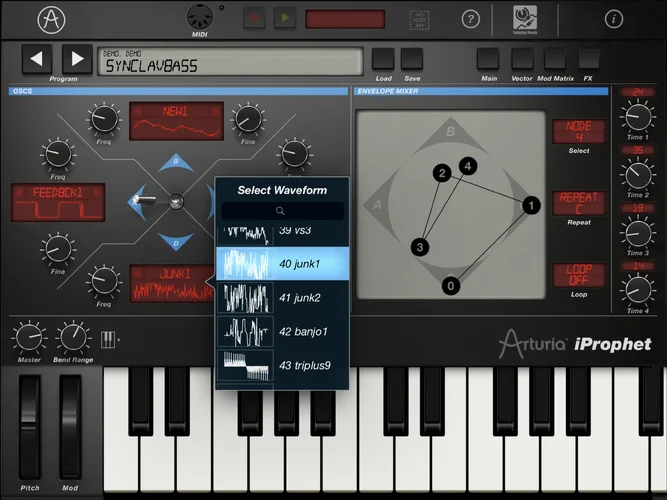Click the Tabletop Ready icon
This screenshot has width=667, height=500.
525,20
